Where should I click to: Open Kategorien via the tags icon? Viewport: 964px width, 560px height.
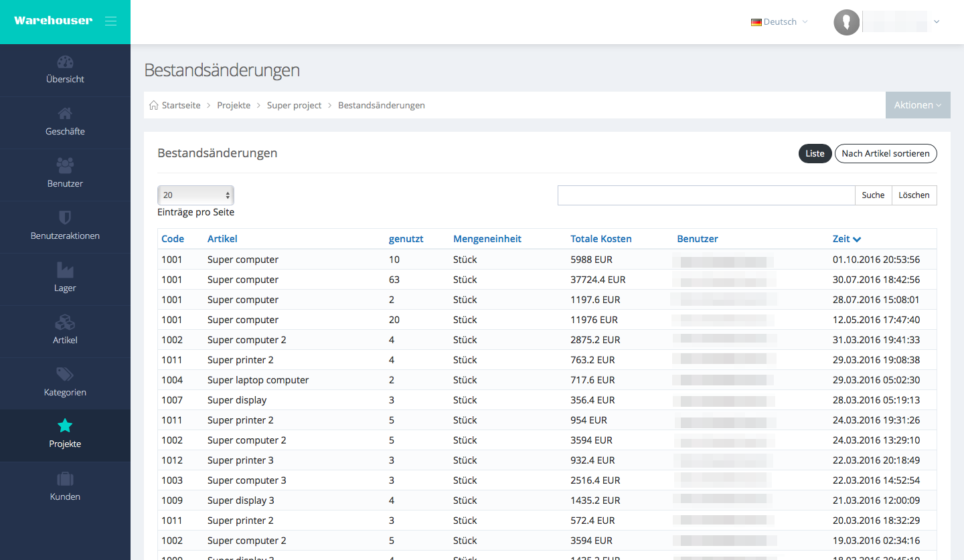(x=65, y=374)
